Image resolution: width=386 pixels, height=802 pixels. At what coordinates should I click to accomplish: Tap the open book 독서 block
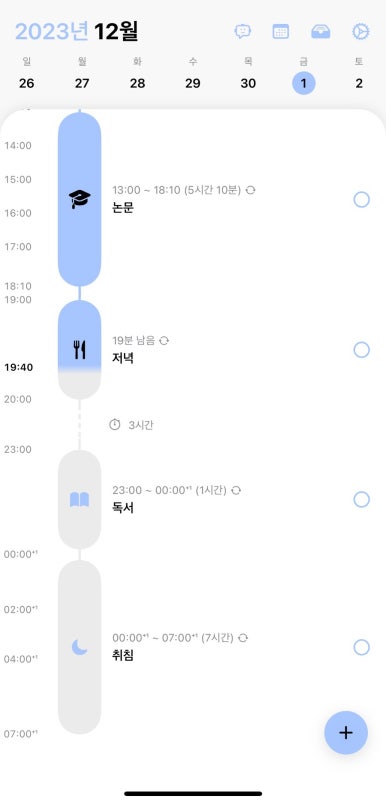[79, 499]
